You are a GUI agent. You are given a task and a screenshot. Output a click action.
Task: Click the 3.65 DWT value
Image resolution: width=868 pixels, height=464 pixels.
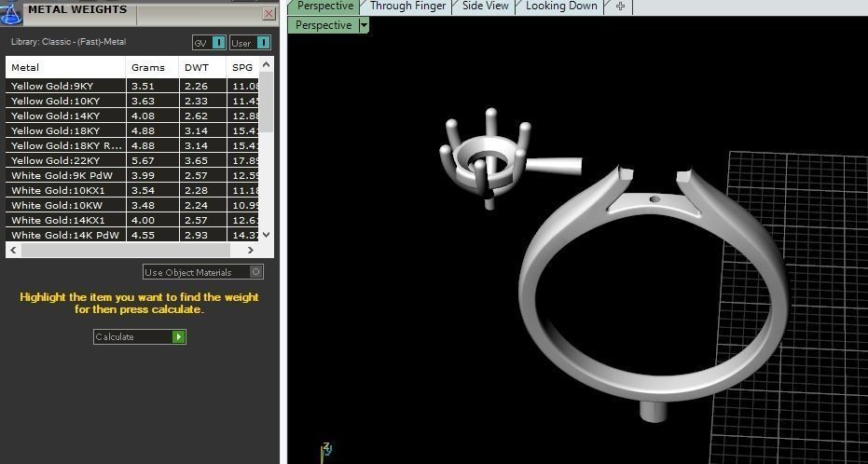196,161
